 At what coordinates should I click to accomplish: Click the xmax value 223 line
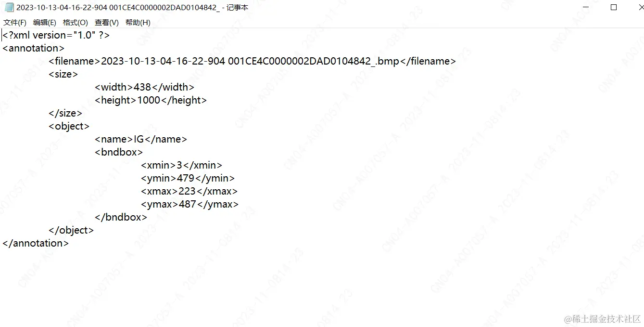pos(189,191)
